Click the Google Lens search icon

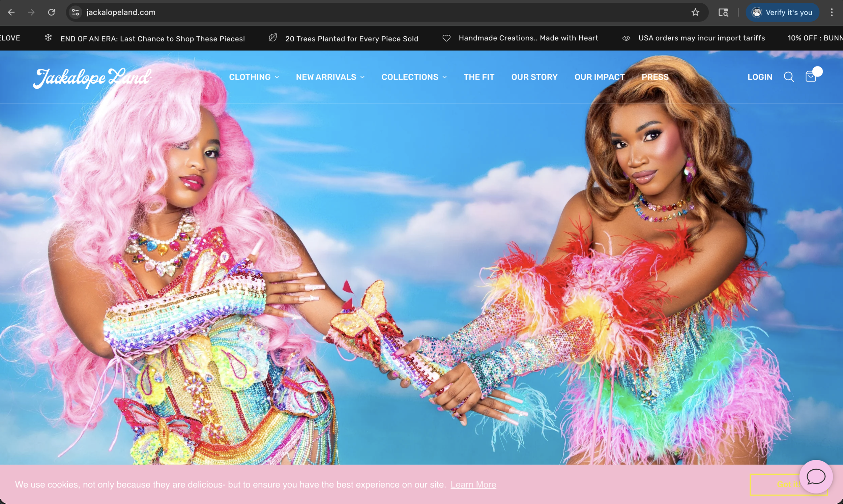coord(723,12)
